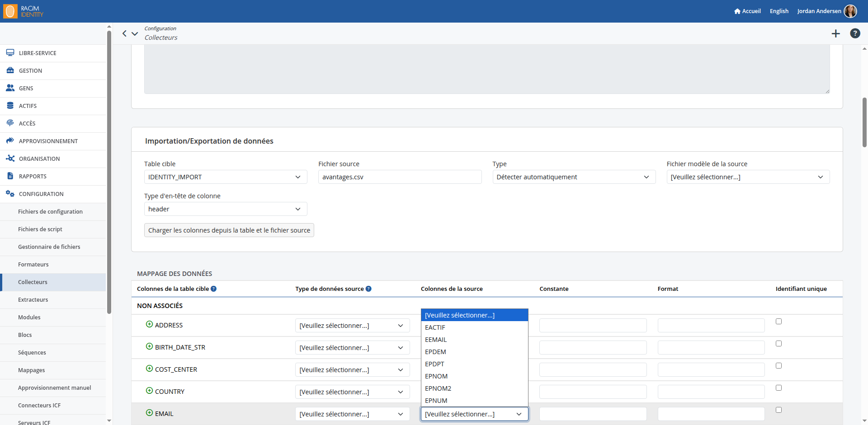Check the Identifiant unique box for COST_CENTER
The image size is (868, 425).
point(778,366)
